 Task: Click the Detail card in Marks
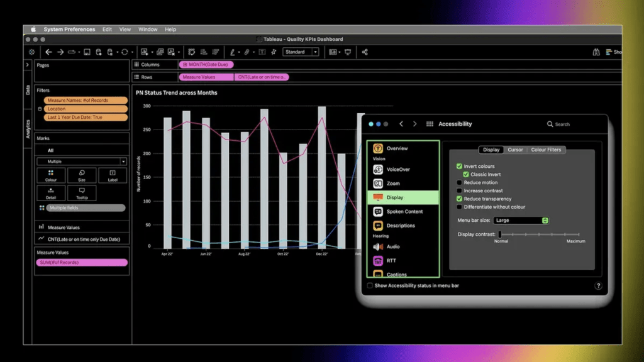click(x=51, y=194)
